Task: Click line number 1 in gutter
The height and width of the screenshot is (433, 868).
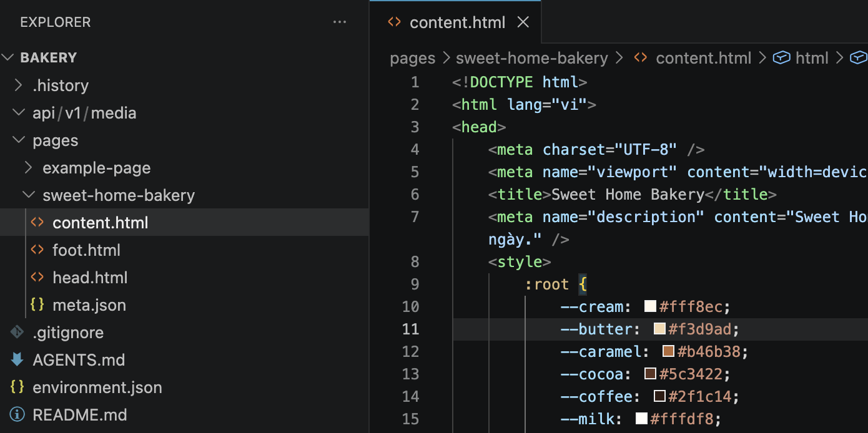Action: tap(415, 82)
